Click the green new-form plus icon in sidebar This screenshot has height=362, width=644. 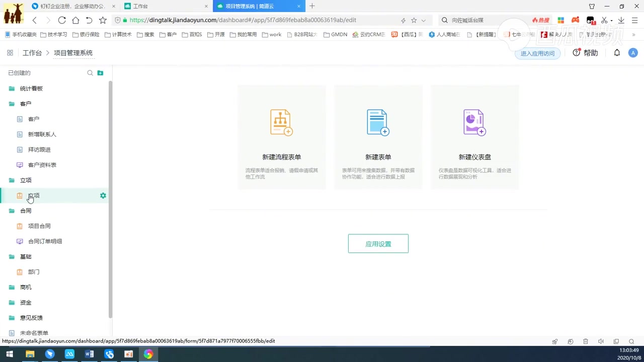click(100, 73)
